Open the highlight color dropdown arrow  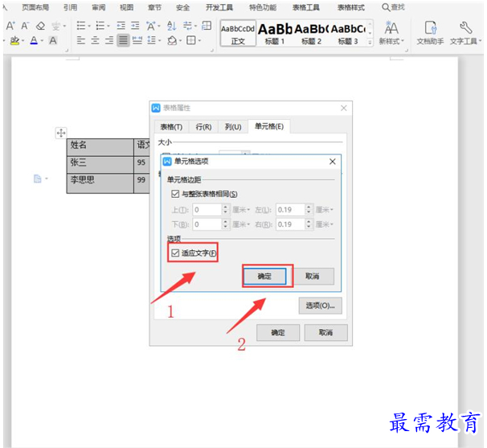[23, 41]
